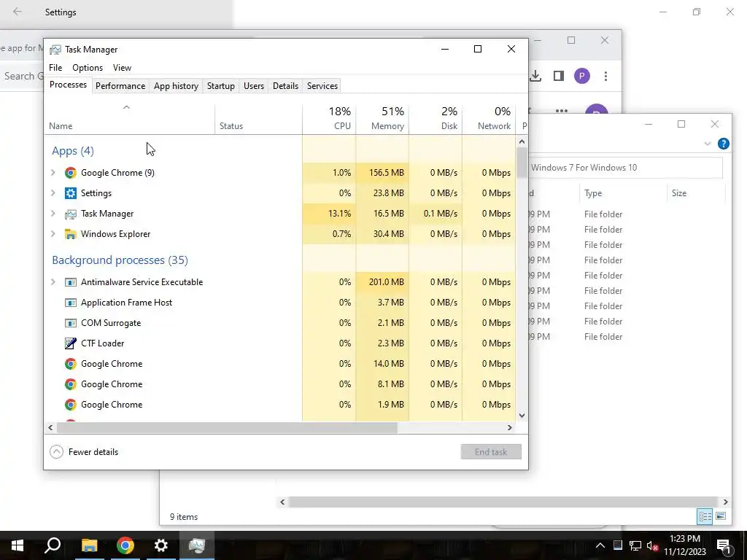The image size is (747, 560).
Task: Click the Chrome icon for the 1.9 MB process
Action: pos(71,405)
